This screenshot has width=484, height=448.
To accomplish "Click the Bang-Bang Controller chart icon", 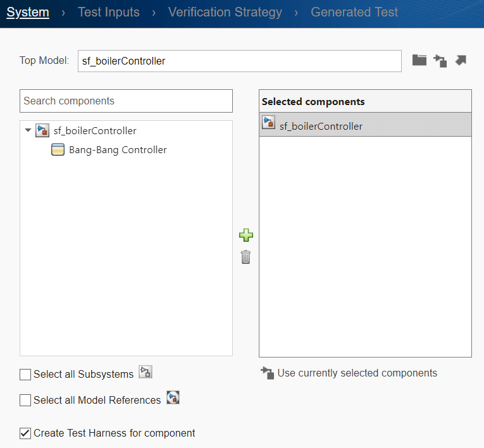I will pos(58,150).
